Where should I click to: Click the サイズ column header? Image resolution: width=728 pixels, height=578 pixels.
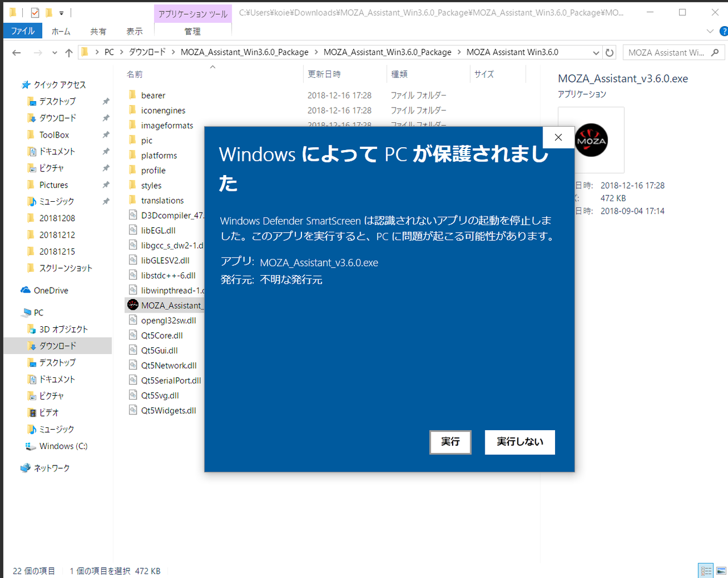pyautogui.click(x=484, y=74)
